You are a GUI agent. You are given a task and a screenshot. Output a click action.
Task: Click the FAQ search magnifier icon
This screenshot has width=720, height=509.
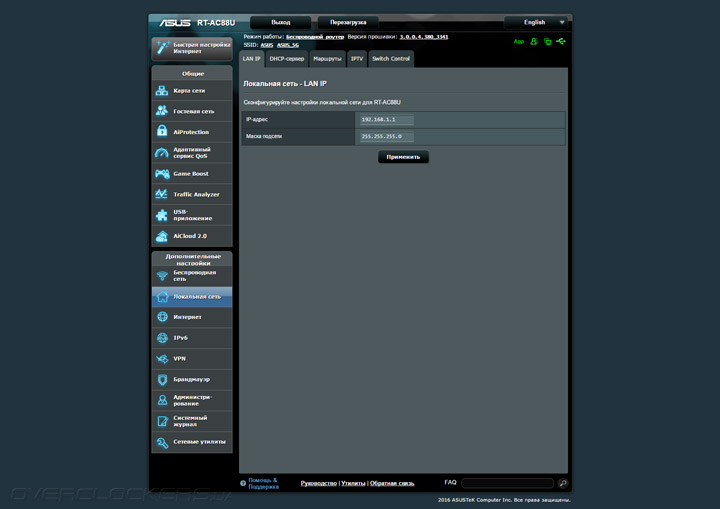pos(563,483)
